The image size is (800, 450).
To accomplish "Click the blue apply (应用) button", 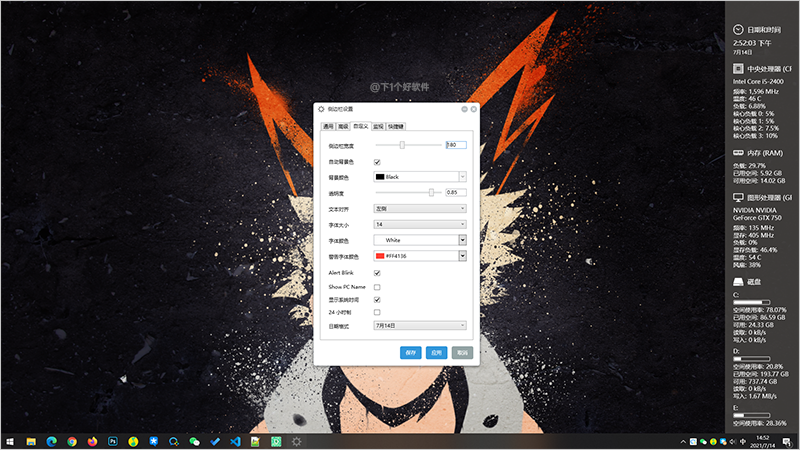I will pos(436,353).
